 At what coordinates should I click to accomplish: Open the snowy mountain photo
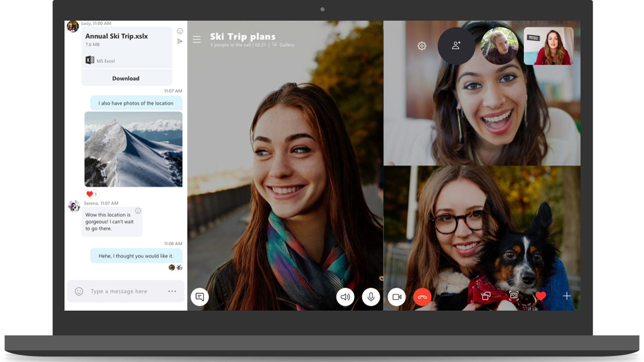coord(133,149)
